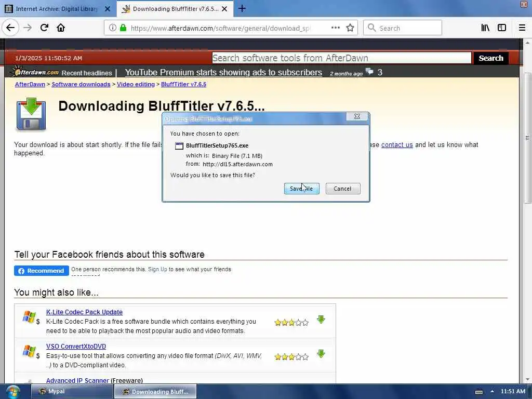Click the AfterDawn software search field

tap(342, 58)
